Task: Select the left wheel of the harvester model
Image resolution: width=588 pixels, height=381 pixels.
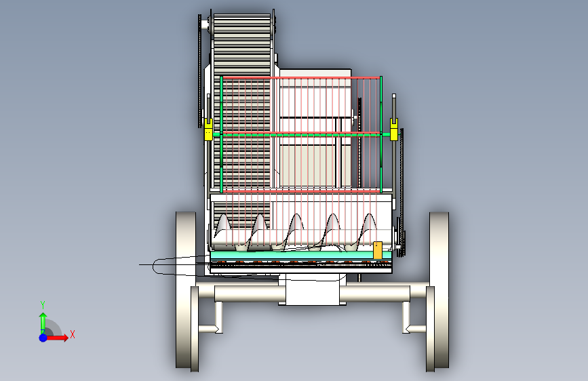Action: [x=186, y=291]
